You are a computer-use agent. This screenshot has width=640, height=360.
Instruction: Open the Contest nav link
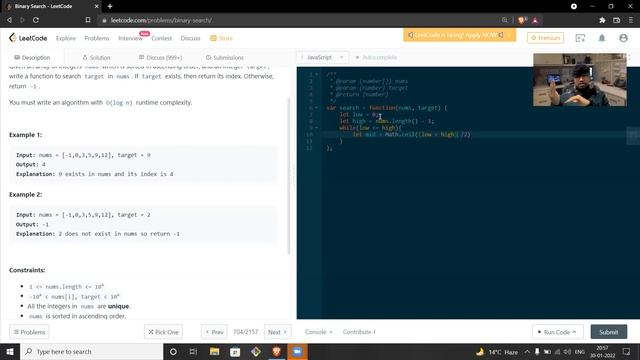tap(162, 38)
